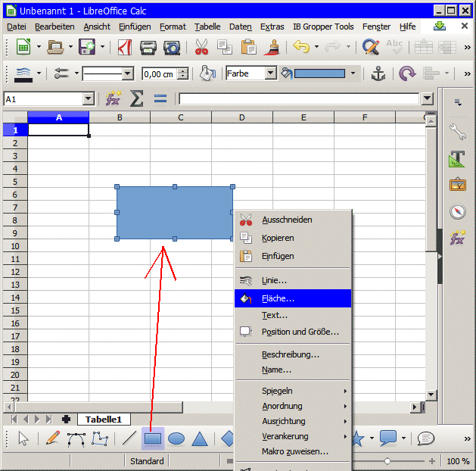Image resolution: width=476 pixels, height=471 pixels.
Task: Click the anchor icon
Action: [378, 73]
